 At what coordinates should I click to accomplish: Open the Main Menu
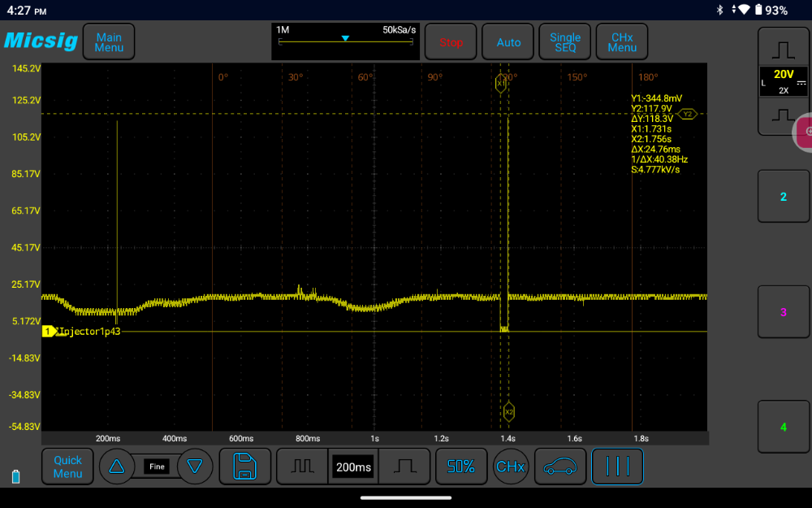[109, 42]
